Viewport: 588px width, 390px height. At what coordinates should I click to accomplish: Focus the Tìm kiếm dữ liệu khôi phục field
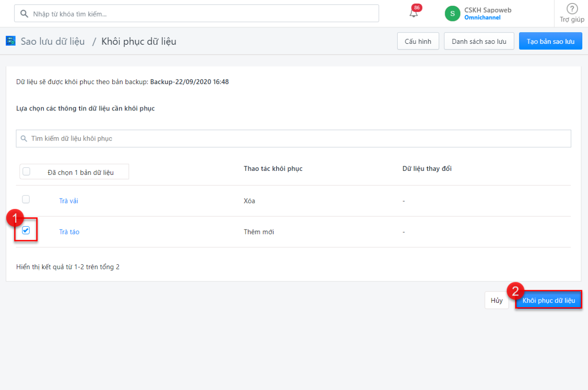[294, 139]
